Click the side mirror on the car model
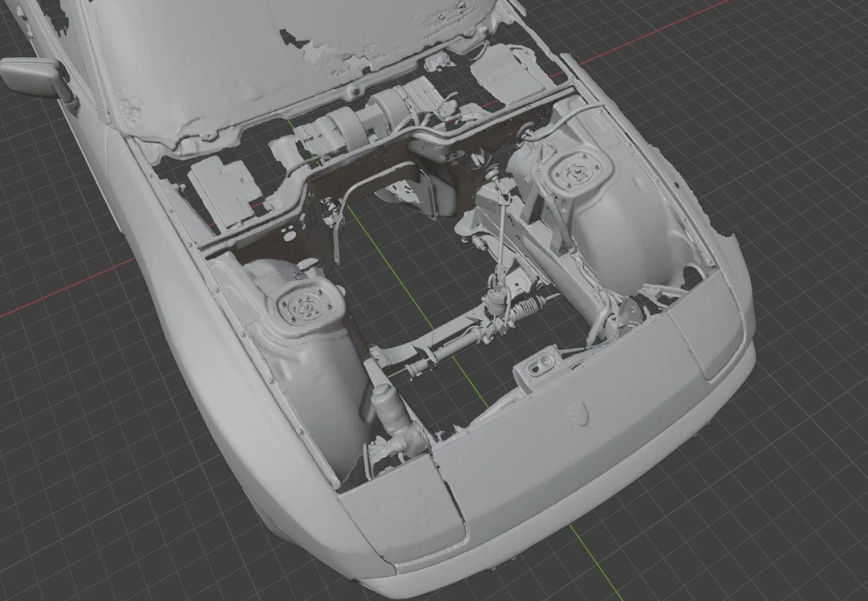Image resolution: width=868 pixels, height=601 pixels. pos(37,78)
